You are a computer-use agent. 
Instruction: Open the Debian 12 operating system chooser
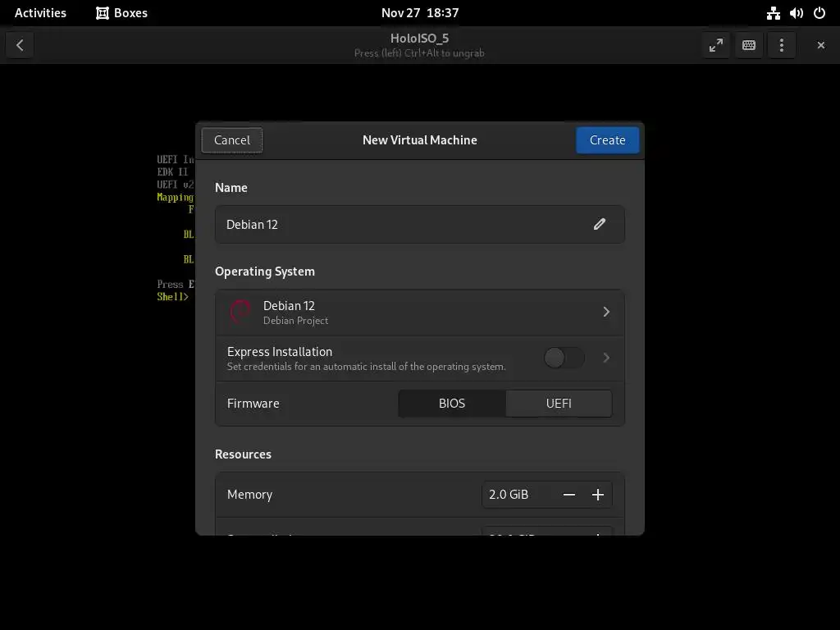(x=420, y=313)
